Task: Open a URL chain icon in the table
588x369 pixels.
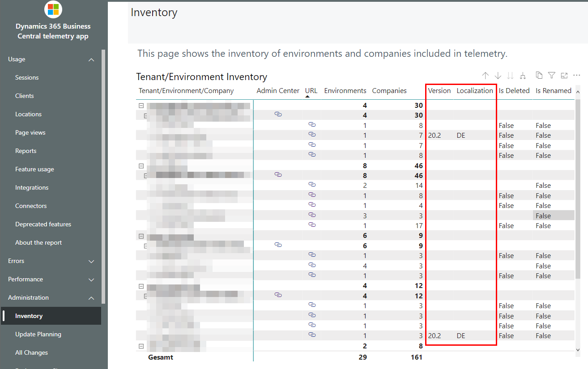Action: 312,125
